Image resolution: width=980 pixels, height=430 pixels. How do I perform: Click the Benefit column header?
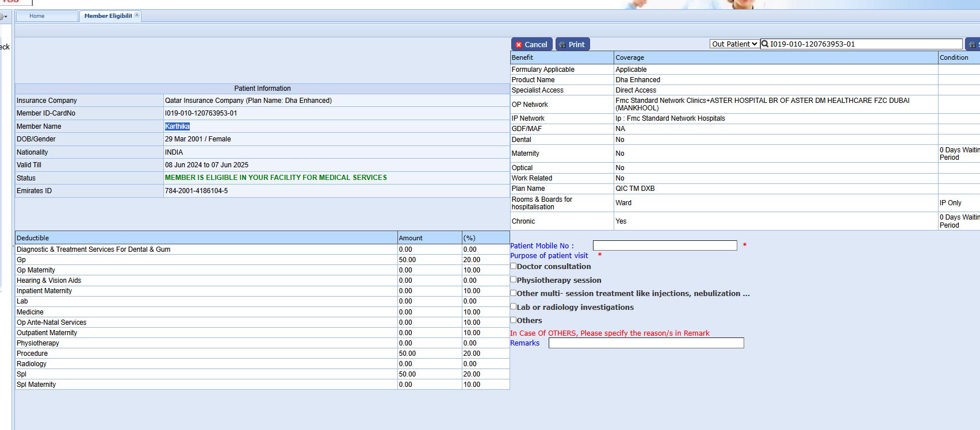(x=522, y=57)
